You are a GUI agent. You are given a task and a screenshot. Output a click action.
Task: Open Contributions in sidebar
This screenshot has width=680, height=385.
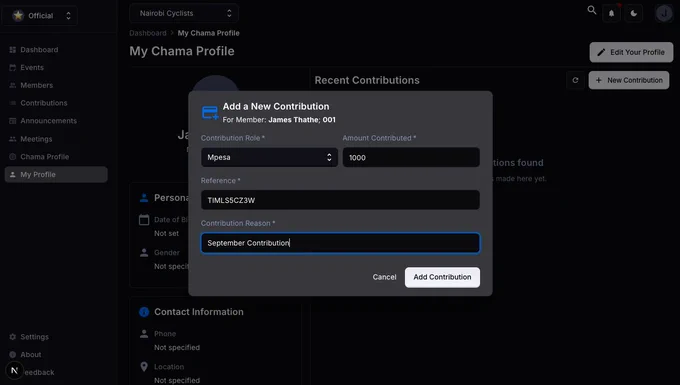tap(43, 103)
